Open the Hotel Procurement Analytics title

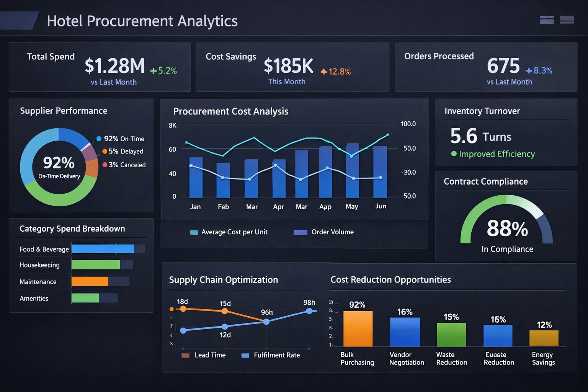pyautogui.click(x=142, y=21)
